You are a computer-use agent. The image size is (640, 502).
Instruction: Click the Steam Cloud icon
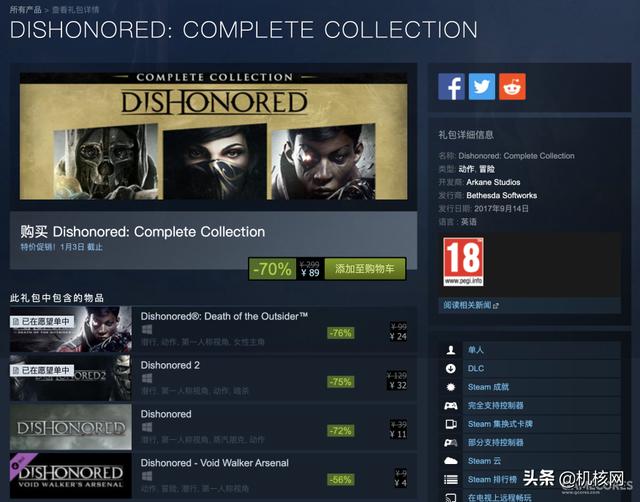coord(451,461)
